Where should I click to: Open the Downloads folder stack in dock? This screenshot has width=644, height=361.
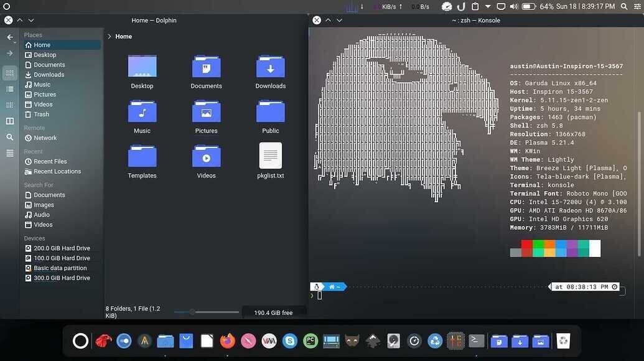[520, 341]
